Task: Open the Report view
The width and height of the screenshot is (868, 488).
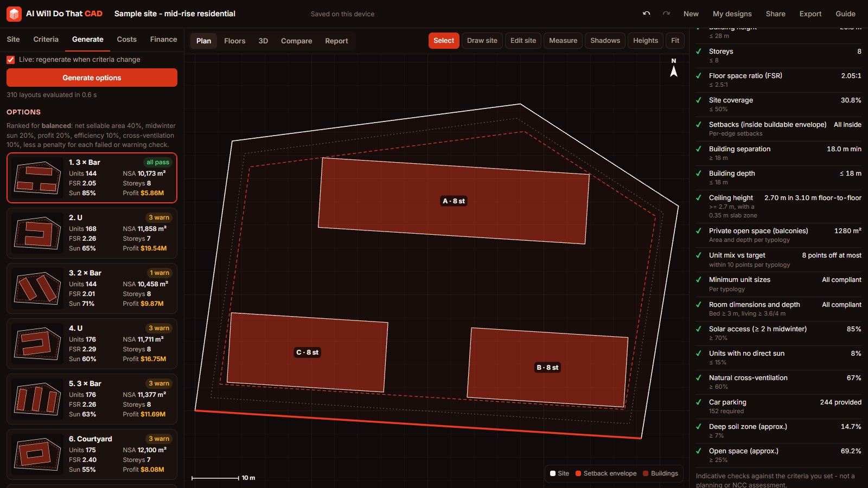Action: [x=336, y=41]
